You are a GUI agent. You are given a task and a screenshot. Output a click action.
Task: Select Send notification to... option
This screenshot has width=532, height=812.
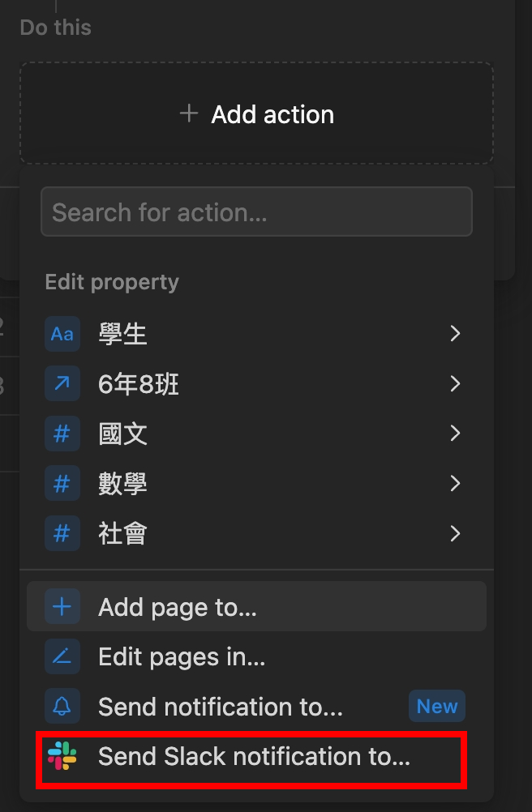256,706
